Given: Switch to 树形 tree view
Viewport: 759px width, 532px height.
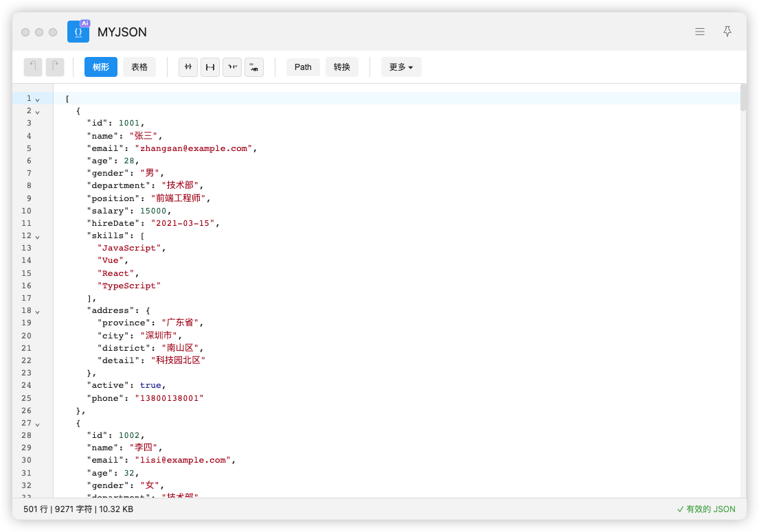Looking at the screenshot, I should (101, 67).
